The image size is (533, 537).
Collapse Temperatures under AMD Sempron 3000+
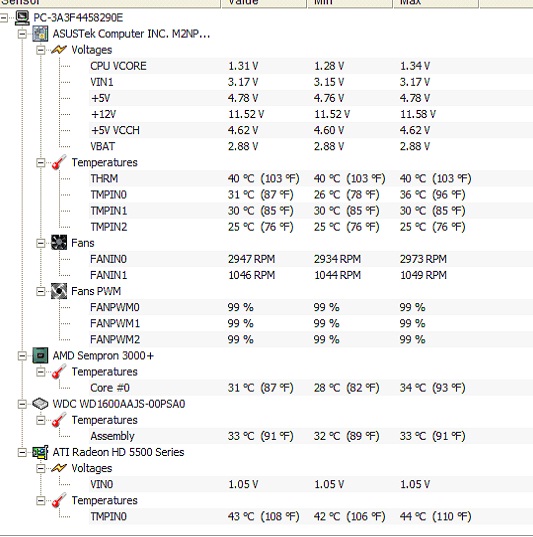41,372
